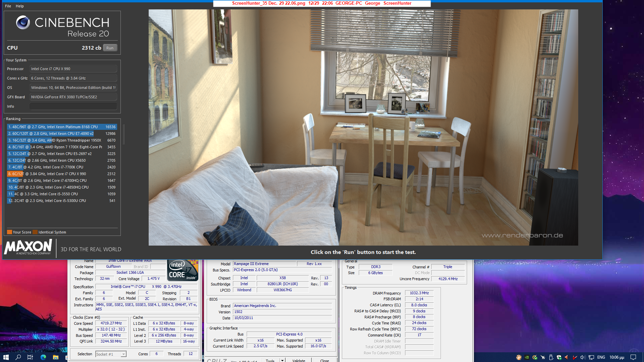Open File Explorer from the taskbar

point(55,357)
